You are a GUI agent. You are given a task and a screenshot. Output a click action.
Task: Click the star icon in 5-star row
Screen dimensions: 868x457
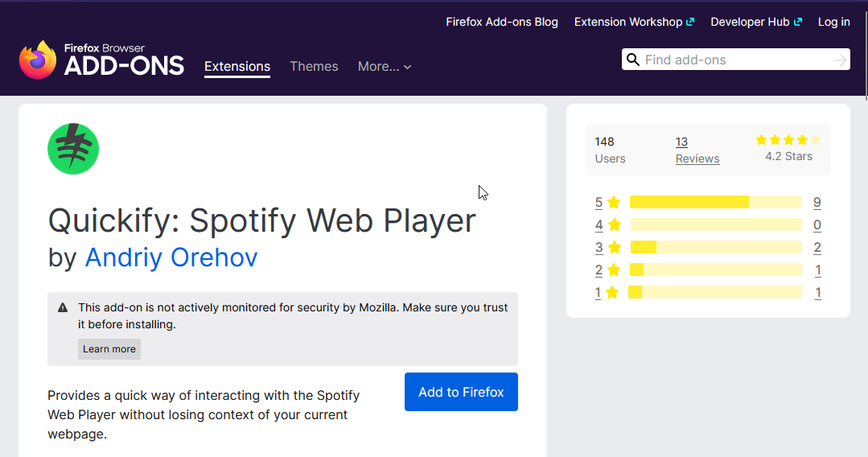(x=614, y=202)
